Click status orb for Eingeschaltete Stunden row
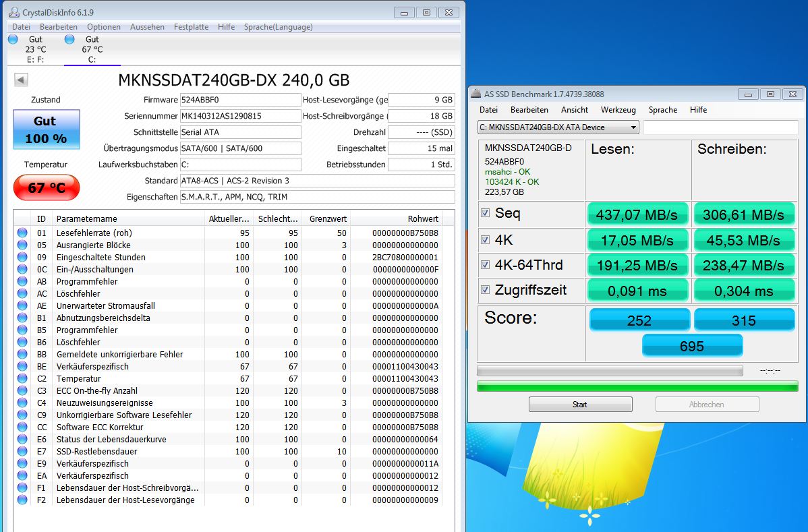 tap(22, 257)
